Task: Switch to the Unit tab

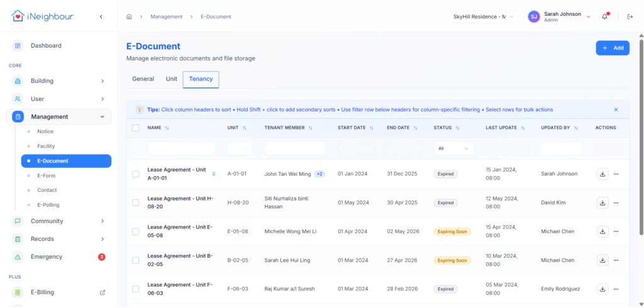Action: point(171,79)
